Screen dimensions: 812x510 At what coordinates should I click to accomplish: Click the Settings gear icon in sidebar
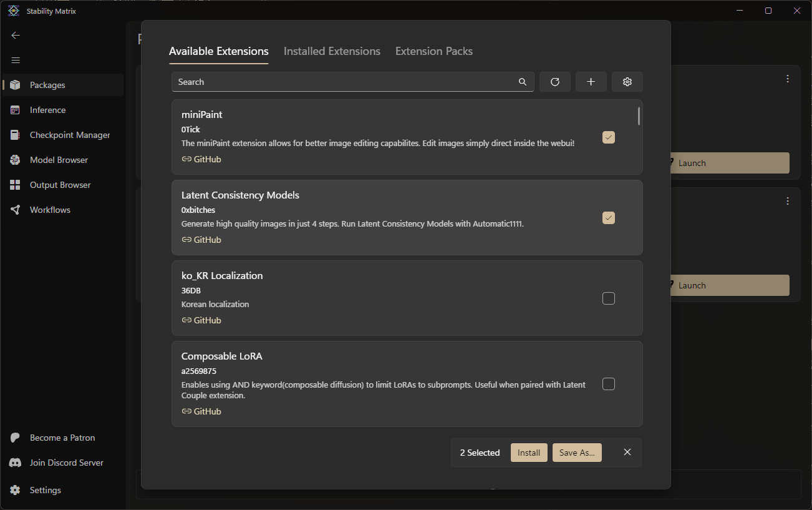pos(16,490)
